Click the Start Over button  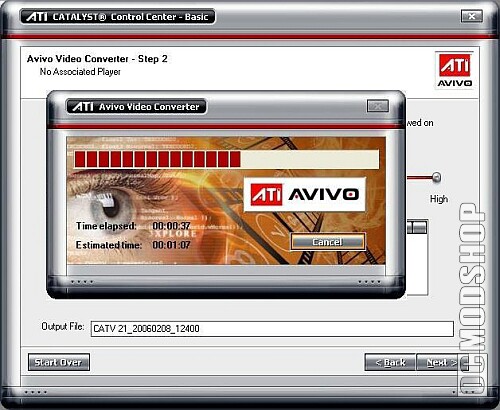(x=59, y=362)
